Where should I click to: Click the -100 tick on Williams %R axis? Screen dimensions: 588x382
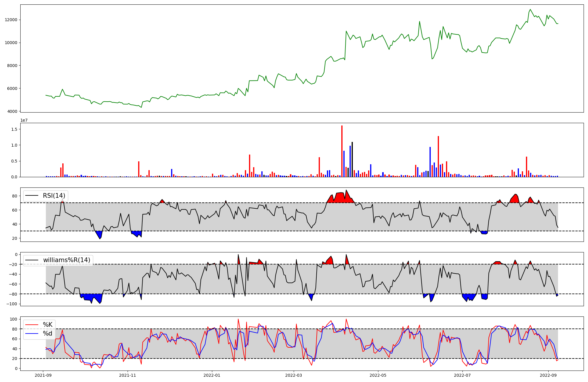[12, 304]
